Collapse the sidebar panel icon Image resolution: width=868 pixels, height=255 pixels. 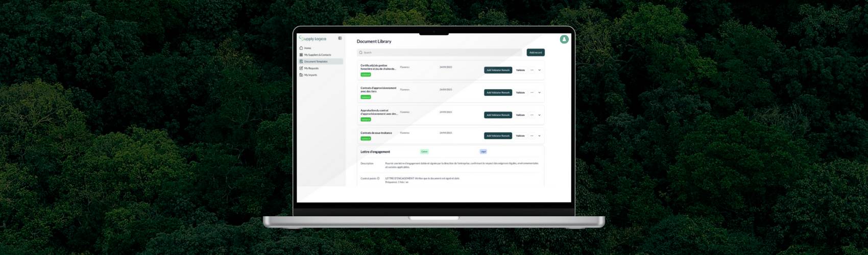pos(340,38)
